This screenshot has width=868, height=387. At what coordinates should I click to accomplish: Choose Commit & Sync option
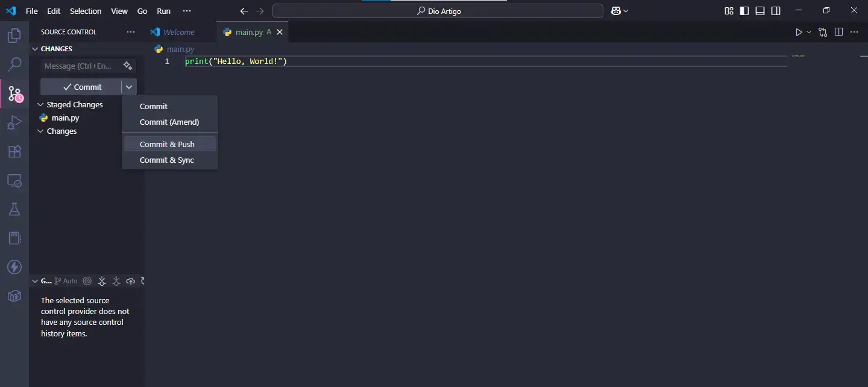pos(170,160)
